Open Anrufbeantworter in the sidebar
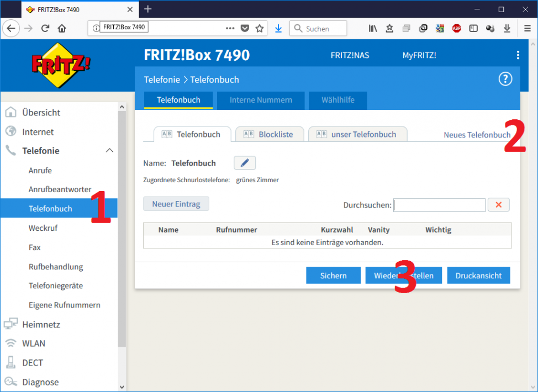The height and width of the screenshot is (392, 538). 60,189
